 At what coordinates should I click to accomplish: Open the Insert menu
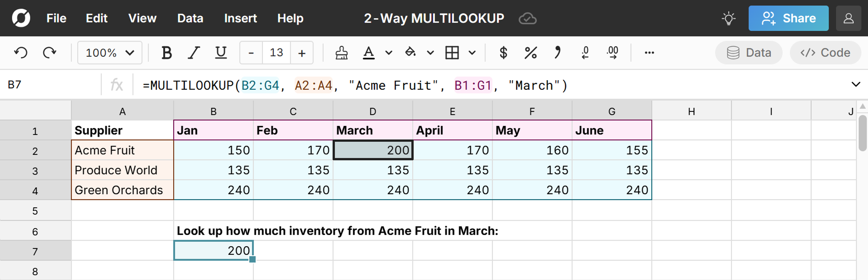point(240,18)
